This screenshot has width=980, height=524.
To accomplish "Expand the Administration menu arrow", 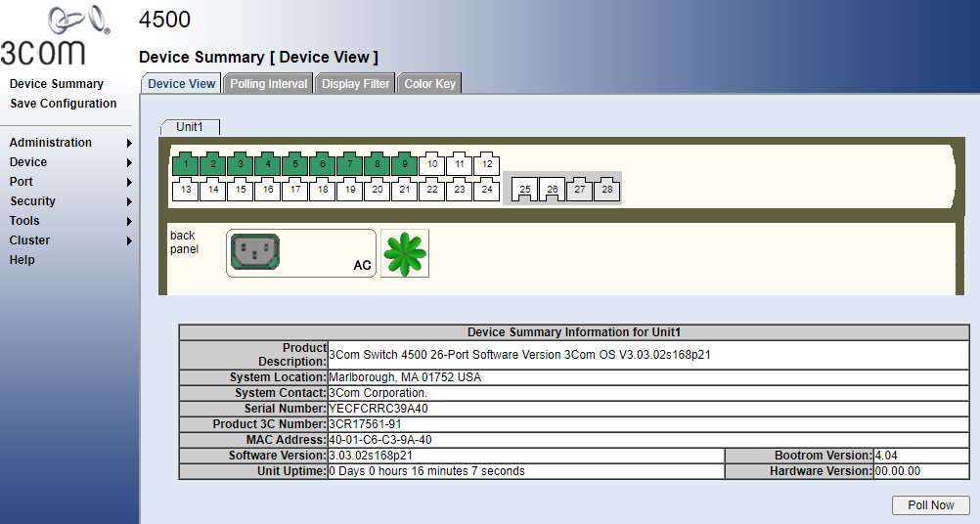I will click(129, 143).
